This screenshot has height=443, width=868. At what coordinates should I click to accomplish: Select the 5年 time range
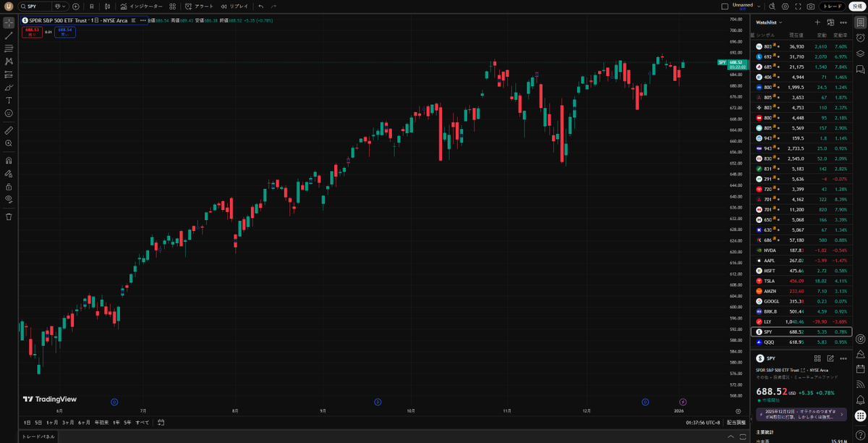[x=127, y=422]
